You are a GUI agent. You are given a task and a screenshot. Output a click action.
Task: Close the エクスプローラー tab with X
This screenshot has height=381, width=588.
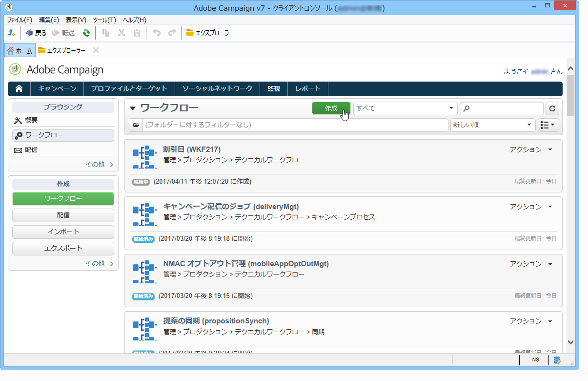tap(96, 50)
